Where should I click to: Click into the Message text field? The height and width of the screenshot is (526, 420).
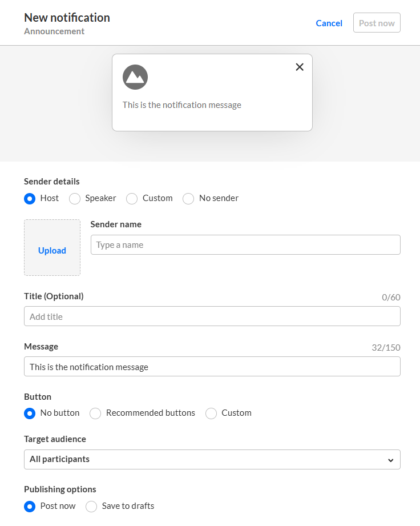pyautogui.click(x=212, y=367)
